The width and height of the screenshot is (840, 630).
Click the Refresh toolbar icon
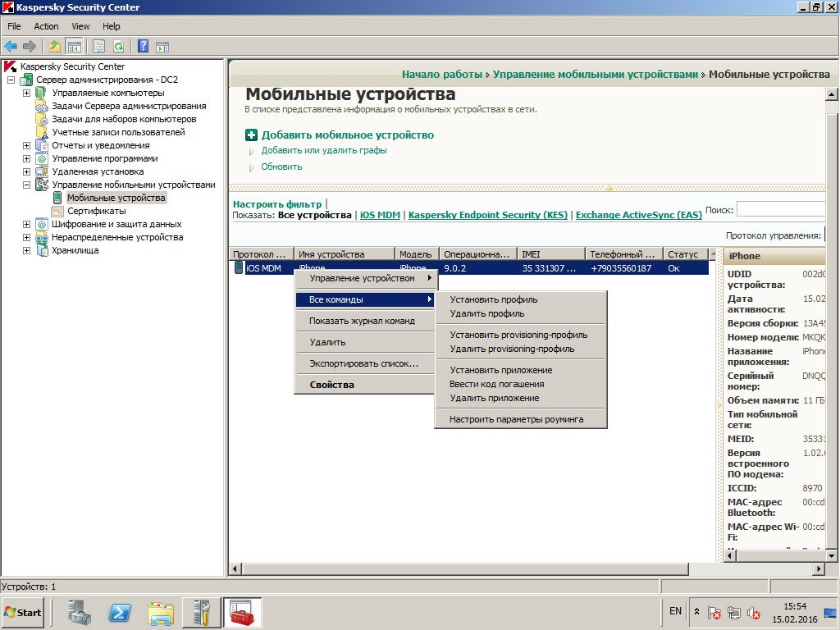click(118, 47)
